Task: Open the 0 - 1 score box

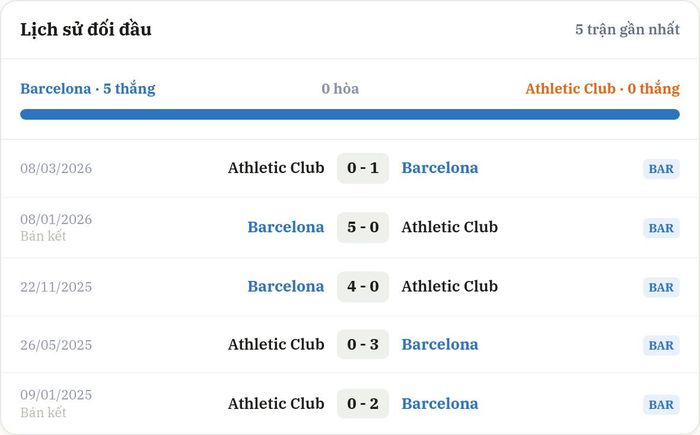Action: coord(363,168)
